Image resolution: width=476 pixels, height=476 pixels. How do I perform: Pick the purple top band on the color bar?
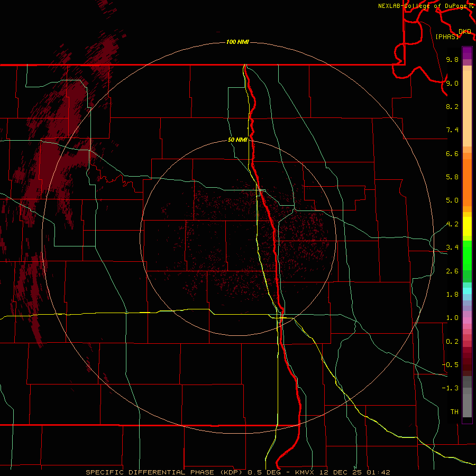click(467, 53)
